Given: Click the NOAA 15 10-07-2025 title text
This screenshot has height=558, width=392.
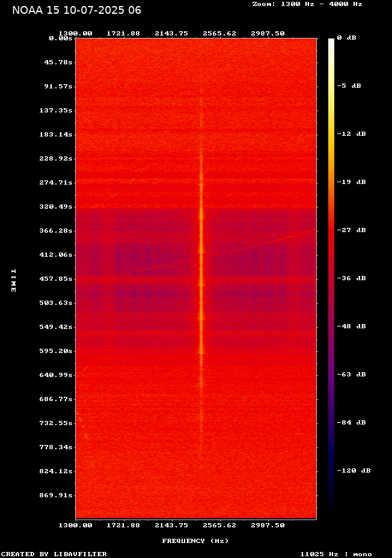Looking at the screenshot, I should (x=77, y=10).
